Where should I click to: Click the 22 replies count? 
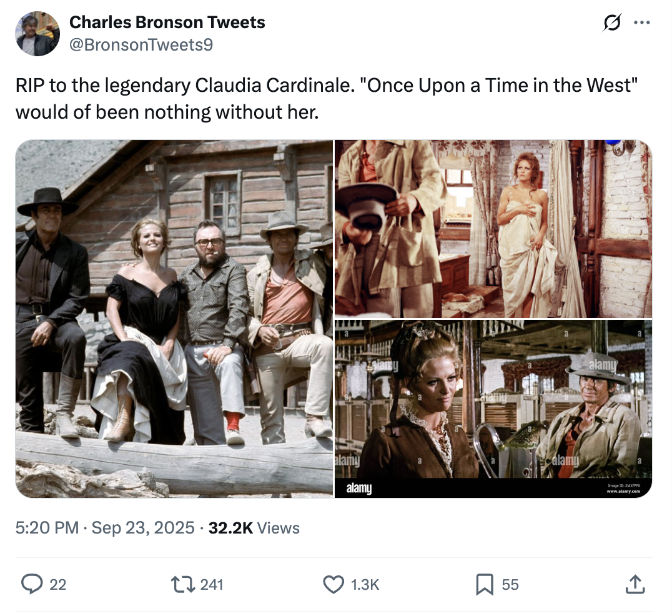coord(57,584)
